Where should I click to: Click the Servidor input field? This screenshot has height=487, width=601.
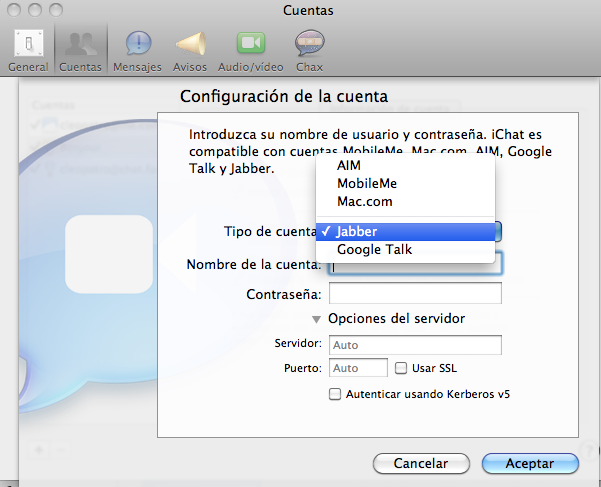pos(415,345)
